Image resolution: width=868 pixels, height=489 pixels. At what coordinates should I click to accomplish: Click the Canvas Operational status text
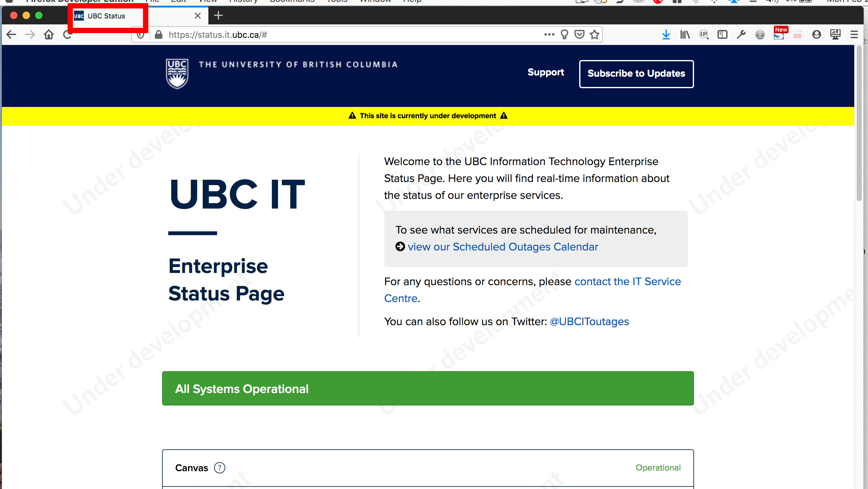click(x=658, y=468)
